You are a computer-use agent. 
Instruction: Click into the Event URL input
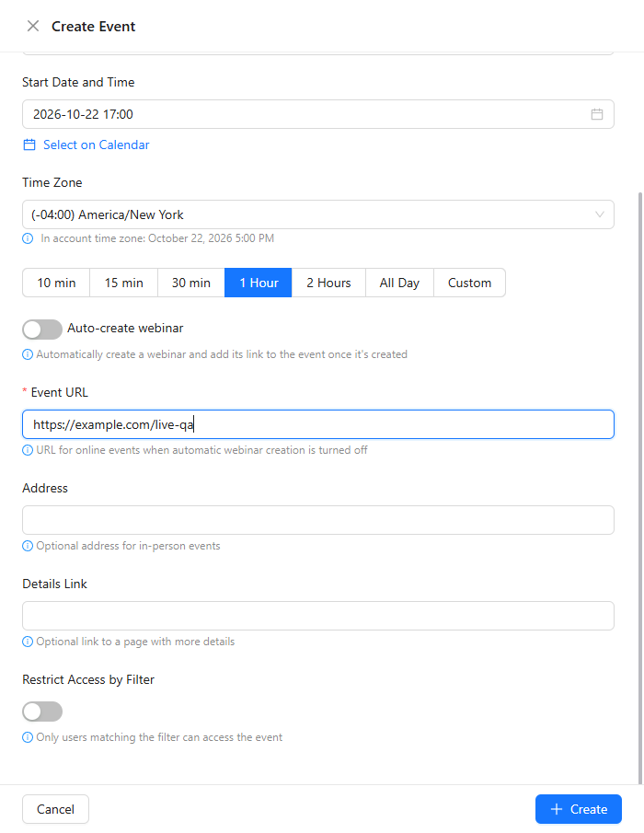tap(318, 424)
